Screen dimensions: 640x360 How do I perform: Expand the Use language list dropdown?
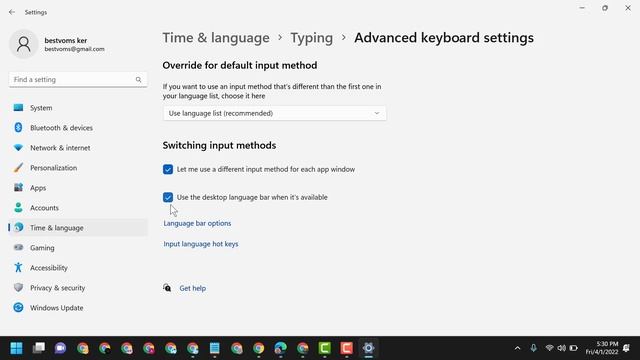coord(274,113)
